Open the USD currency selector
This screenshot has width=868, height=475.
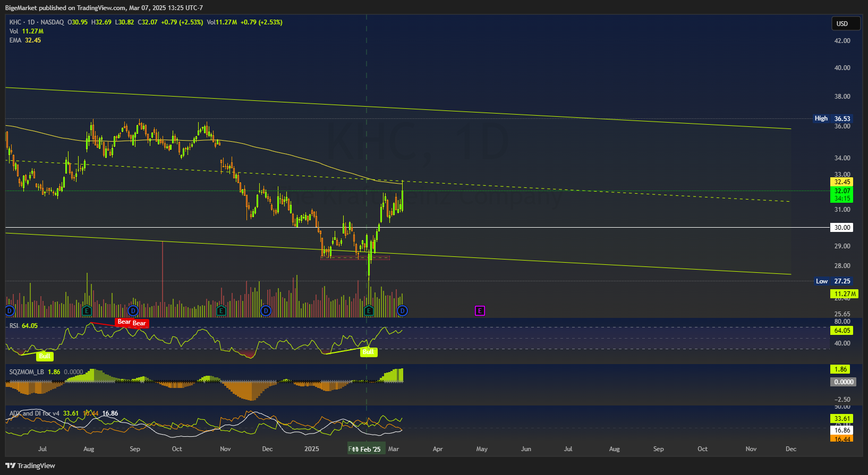(x=846, y=23)
